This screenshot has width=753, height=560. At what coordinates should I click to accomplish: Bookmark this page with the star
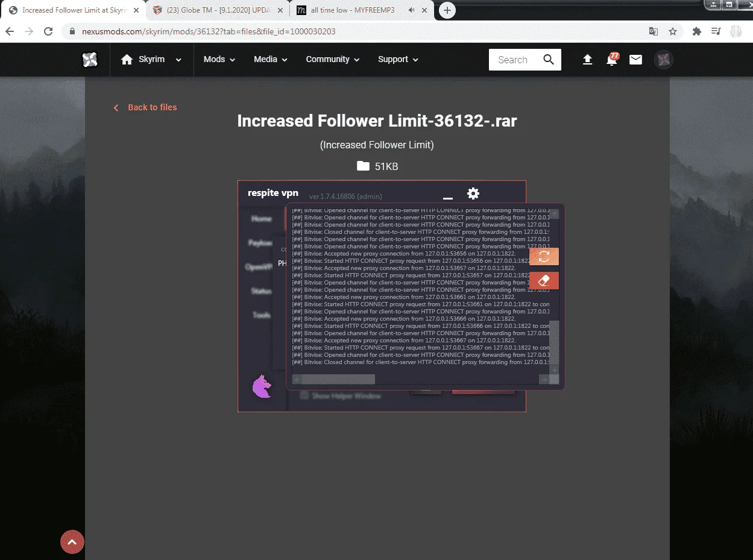pyautogui.click(x=673, y=31)
